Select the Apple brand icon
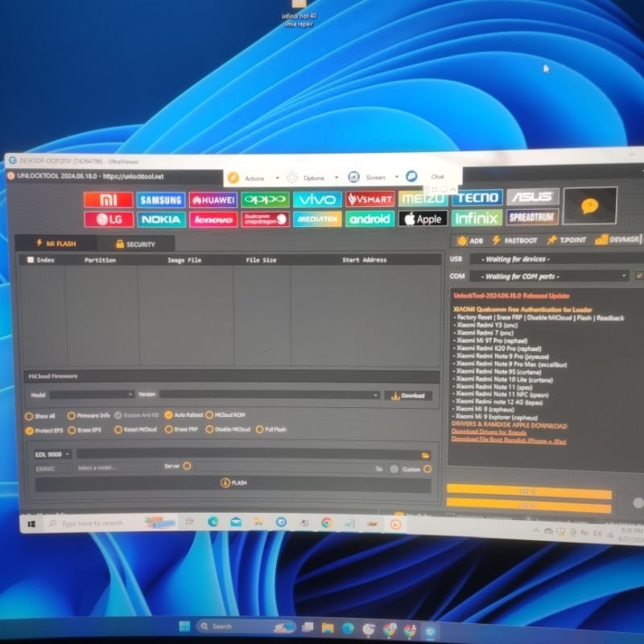Screen dimensions: 644x644 [423, 218]
